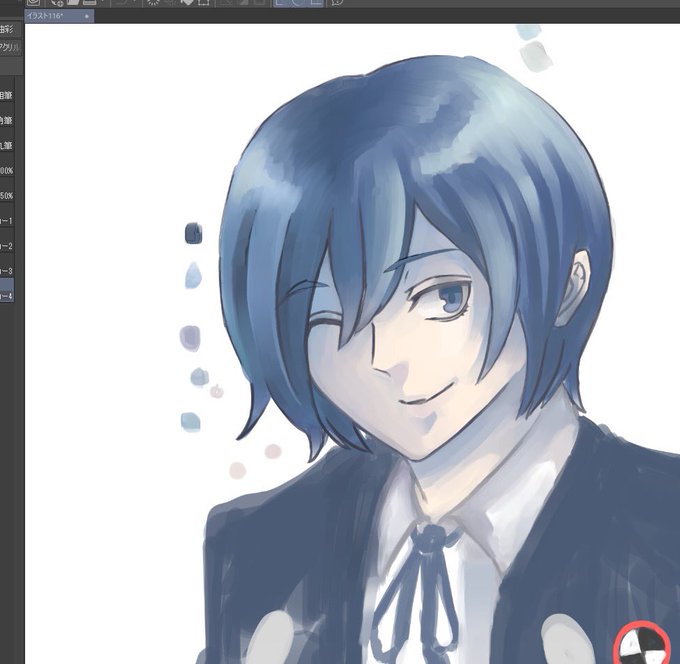Open the 油彩 brush group tab
680x664 pixels.
9,29
